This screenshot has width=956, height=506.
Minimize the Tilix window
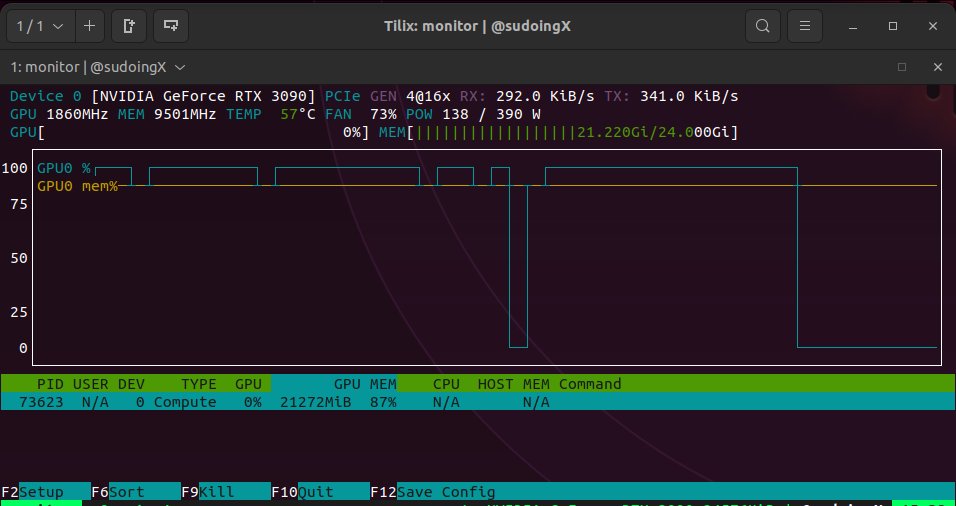[x=854, y=26]
